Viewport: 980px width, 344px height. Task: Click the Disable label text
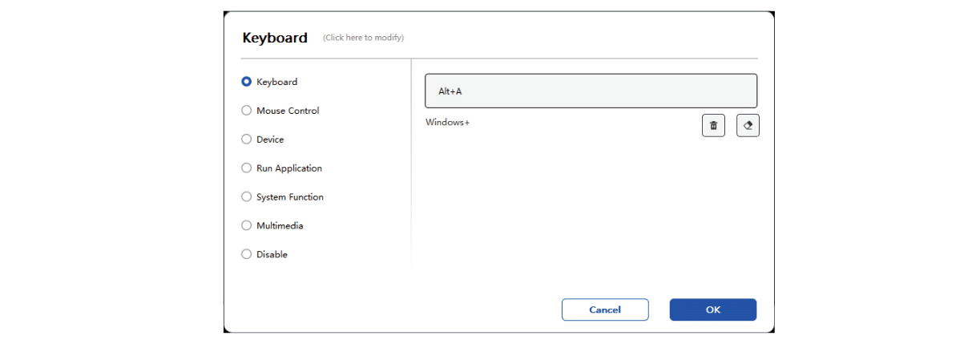coord(272,254)
